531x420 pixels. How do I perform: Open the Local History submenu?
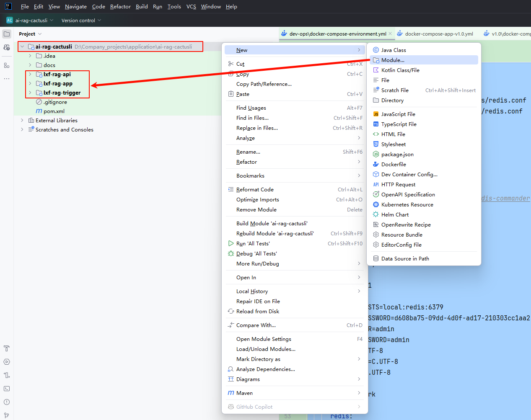[x=295, y=291]
